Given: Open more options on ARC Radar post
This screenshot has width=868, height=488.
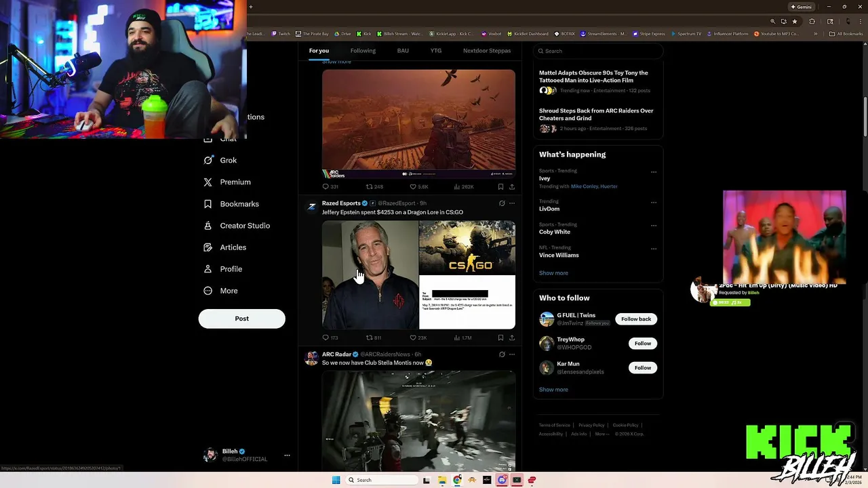Looking at the screenshot, I should tap(512, 354).
